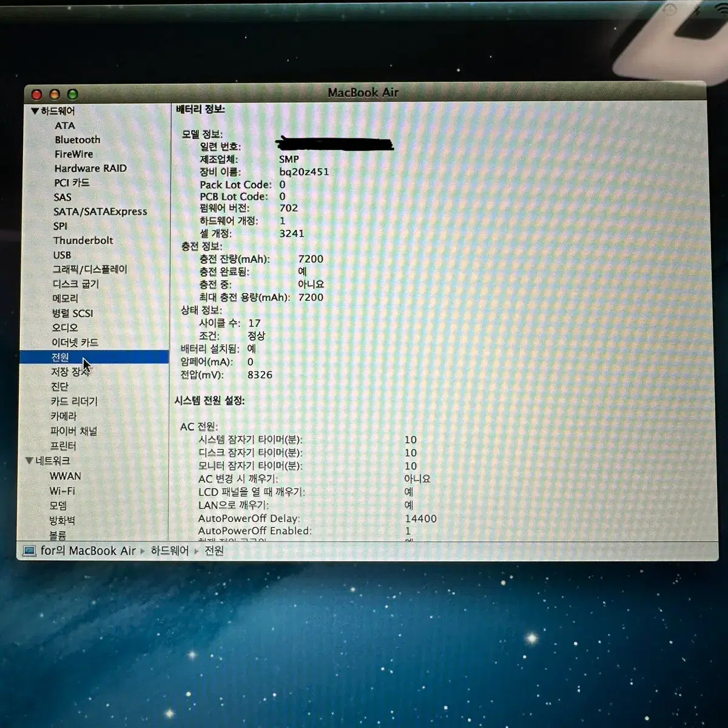Click the 시스템 전원 설정 heading

(209, 401)
